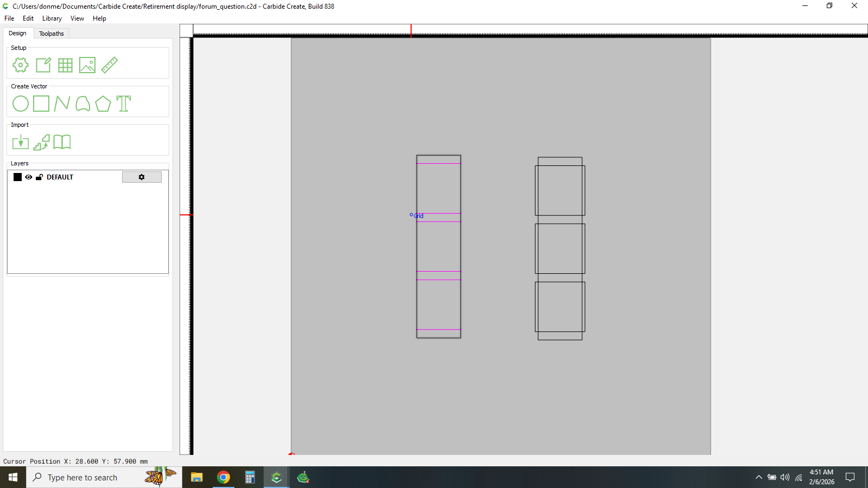Open the Library menu
The image size is (868, 488).
coord(52,18)
